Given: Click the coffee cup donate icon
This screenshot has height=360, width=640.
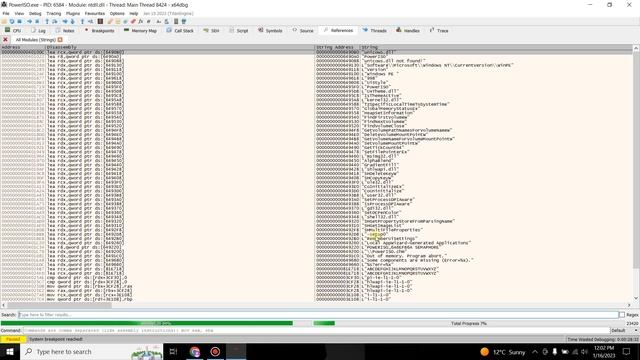Looking at the screenshot, I should [184, 21].
